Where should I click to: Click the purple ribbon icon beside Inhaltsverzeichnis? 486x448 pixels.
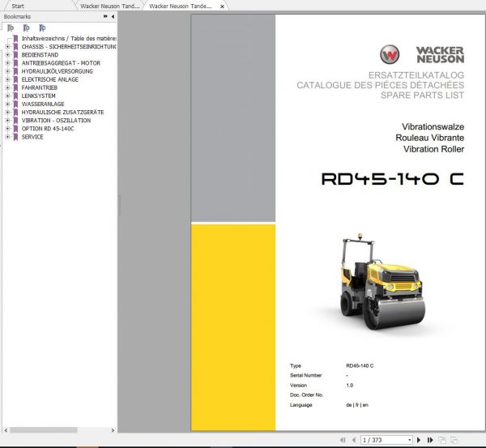[15, 38]
